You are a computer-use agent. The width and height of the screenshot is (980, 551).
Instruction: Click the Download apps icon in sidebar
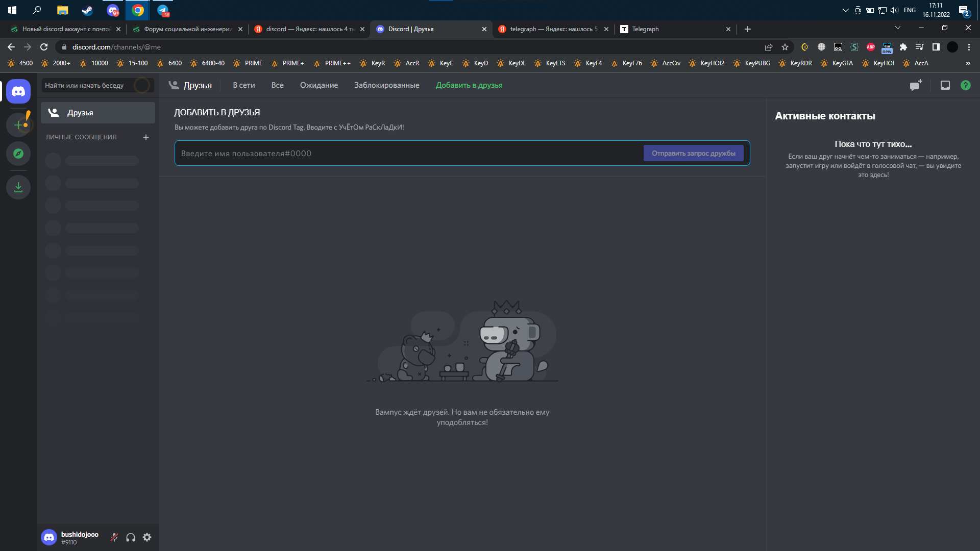(18, 187)
